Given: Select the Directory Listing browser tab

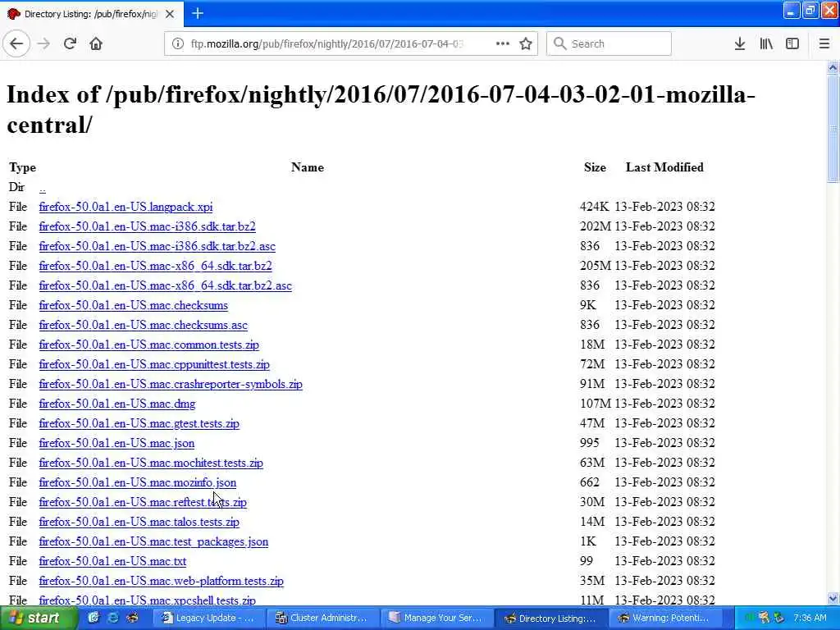Looking at the screenshot, I should coord(92,14).
